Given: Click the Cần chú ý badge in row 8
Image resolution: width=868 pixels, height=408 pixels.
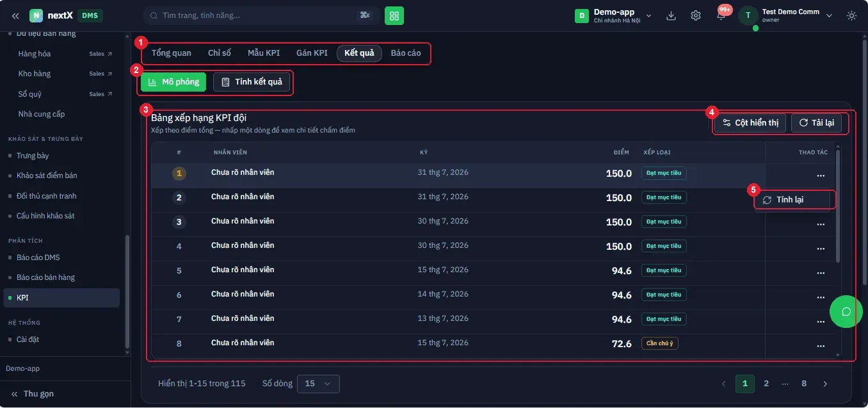Looking at the screenshot, I should point(660,343).
